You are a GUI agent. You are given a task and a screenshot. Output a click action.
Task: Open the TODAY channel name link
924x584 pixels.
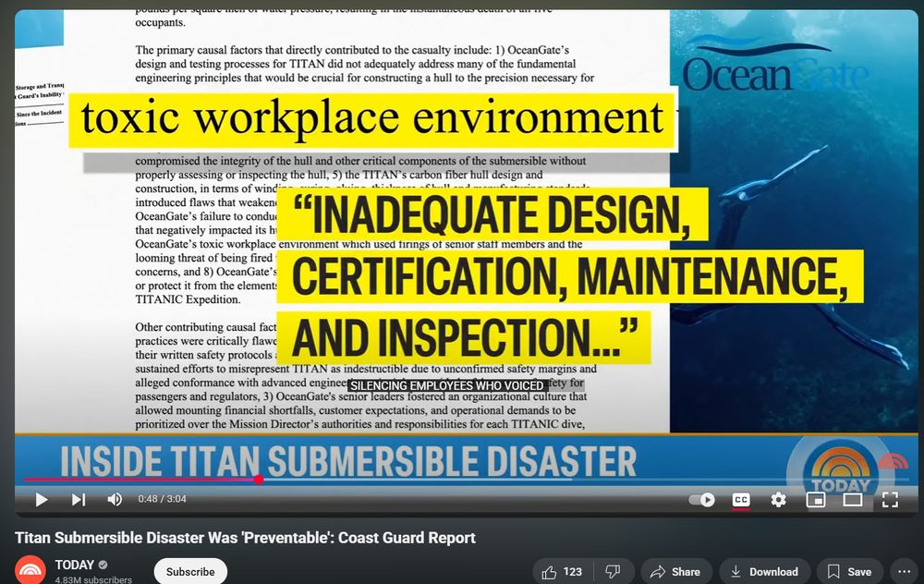pyautogui.click(x=74, y=565)
